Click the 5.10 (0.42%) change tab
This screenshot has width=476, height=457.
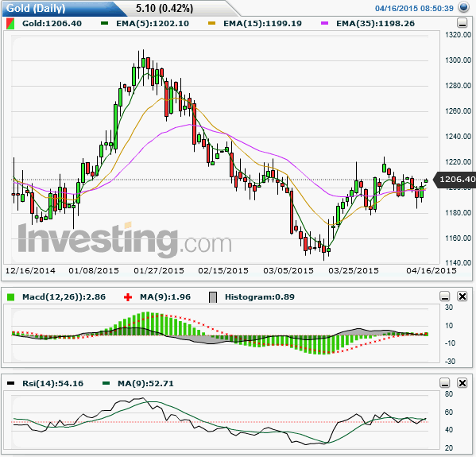(x=164, y=9)
